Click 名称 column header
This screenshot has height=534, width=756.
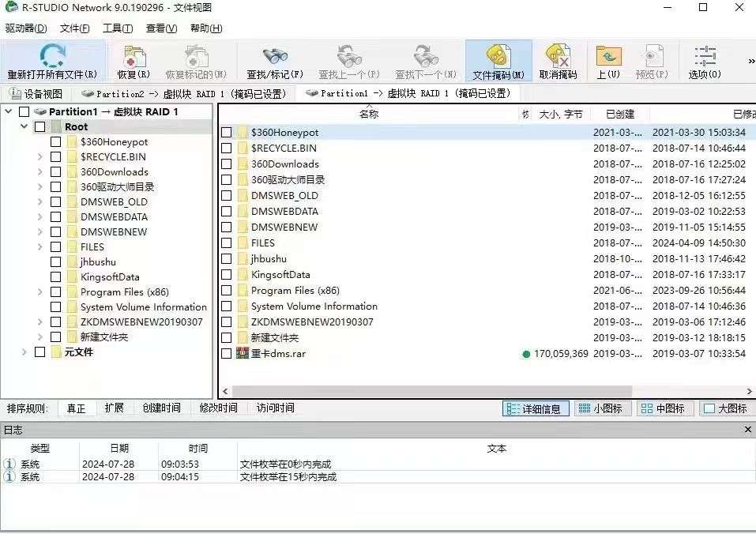369,115
